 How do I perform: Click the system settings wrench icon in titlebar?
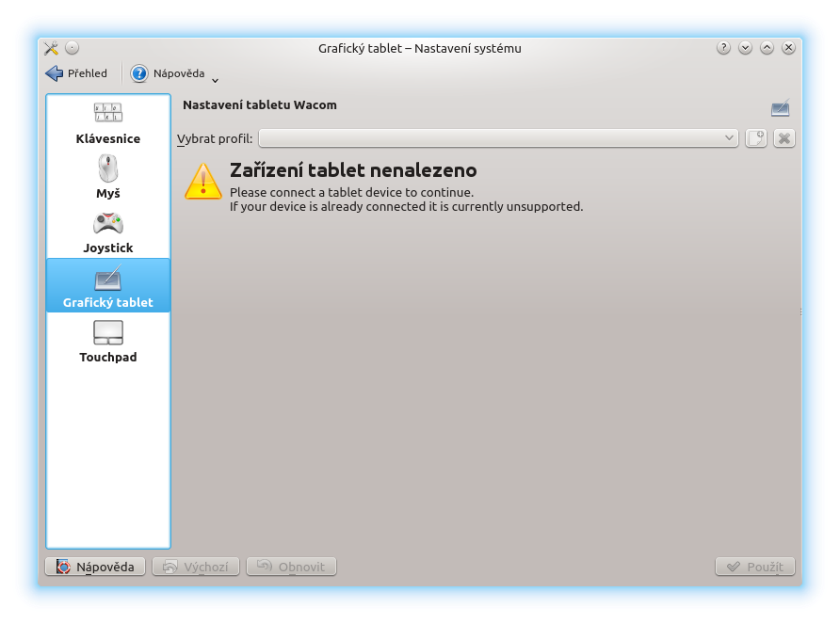click(52, 48)
